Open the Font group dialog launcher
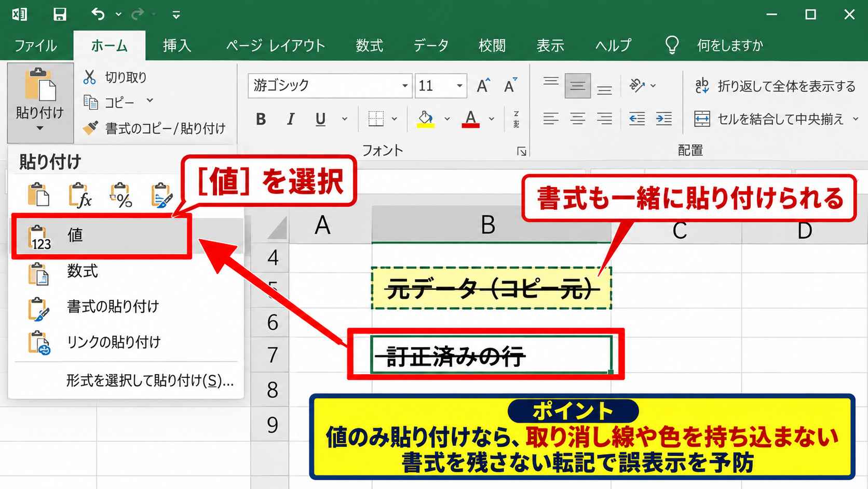 pos(521,151)
